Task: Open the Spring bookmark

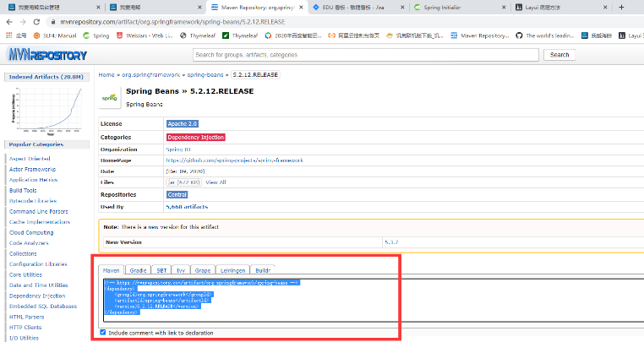Action: coord(96,35)
